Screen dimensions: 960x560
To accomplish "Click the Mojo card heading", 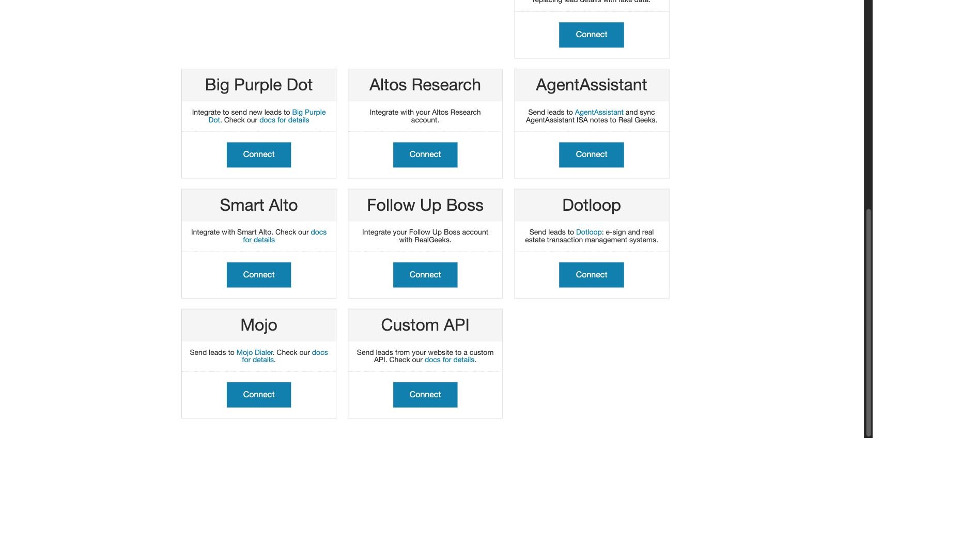I will (x=258, y=325).
